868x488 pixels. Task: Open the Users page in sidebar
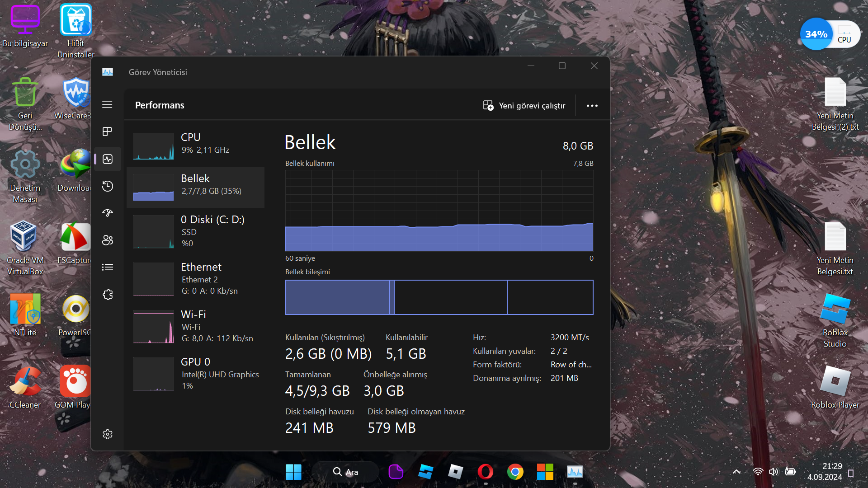point(108,240)
